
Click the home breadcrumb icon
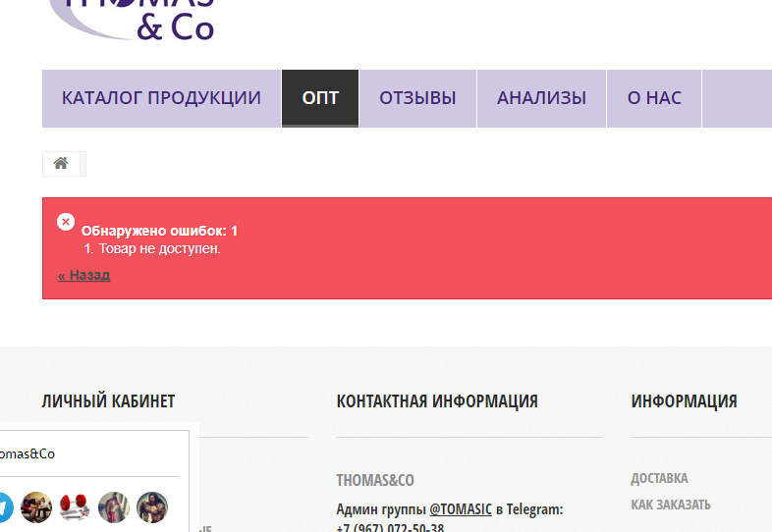[x=61, y=164]
